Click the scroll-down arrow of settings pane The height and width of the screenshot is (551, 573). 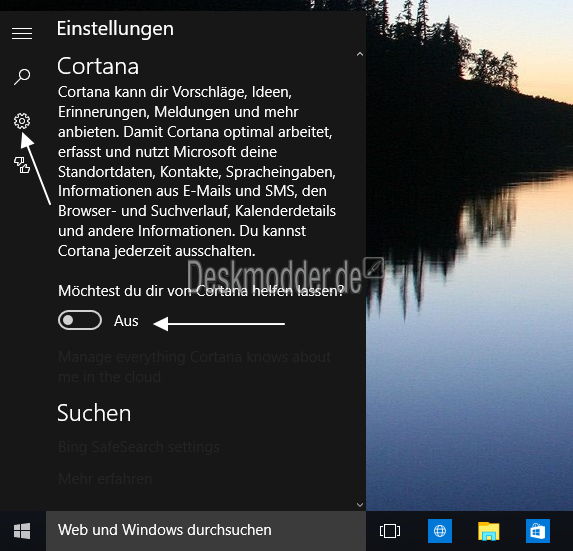click(360, 505)
